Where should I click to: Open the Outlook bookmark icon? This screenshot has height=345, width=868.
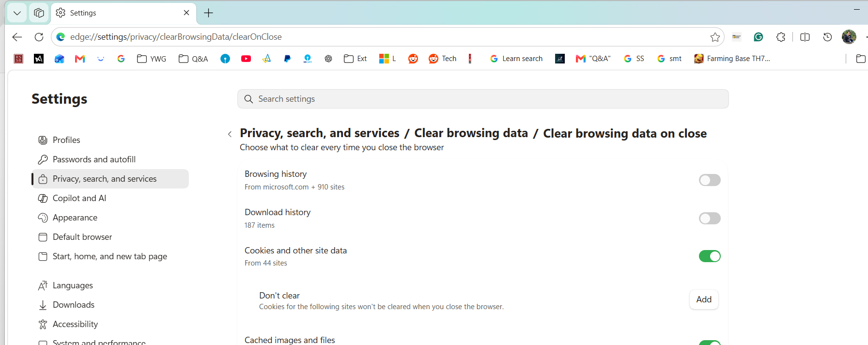[x=60, y=59]
